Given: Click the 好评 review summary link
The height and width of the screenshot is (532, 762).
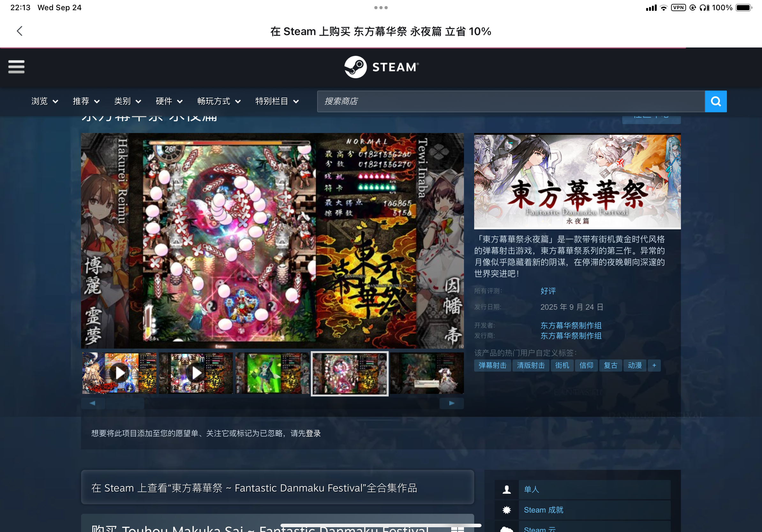Looking at the screenshot, I should [548, 291].
